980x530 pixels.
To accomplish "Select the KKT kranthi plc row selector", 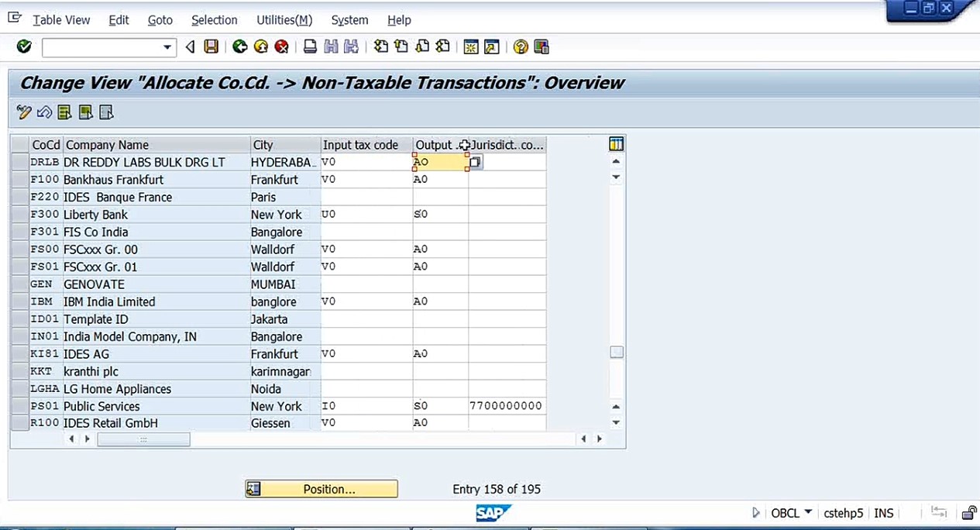I will coord(19,371).
